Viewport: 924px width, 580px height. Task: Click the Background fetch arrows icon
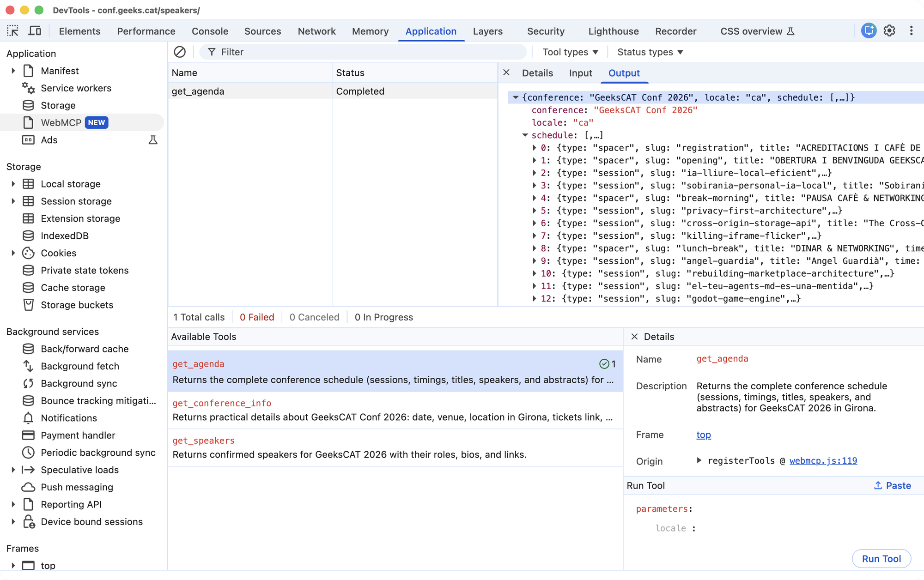[x=29, y=366]
